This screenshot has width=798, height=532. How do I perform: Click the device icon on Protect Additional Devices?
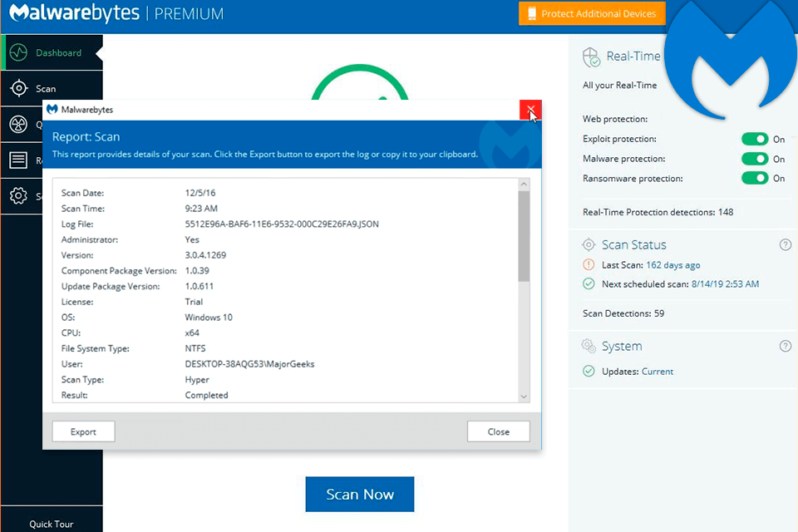tap(532, 14)
